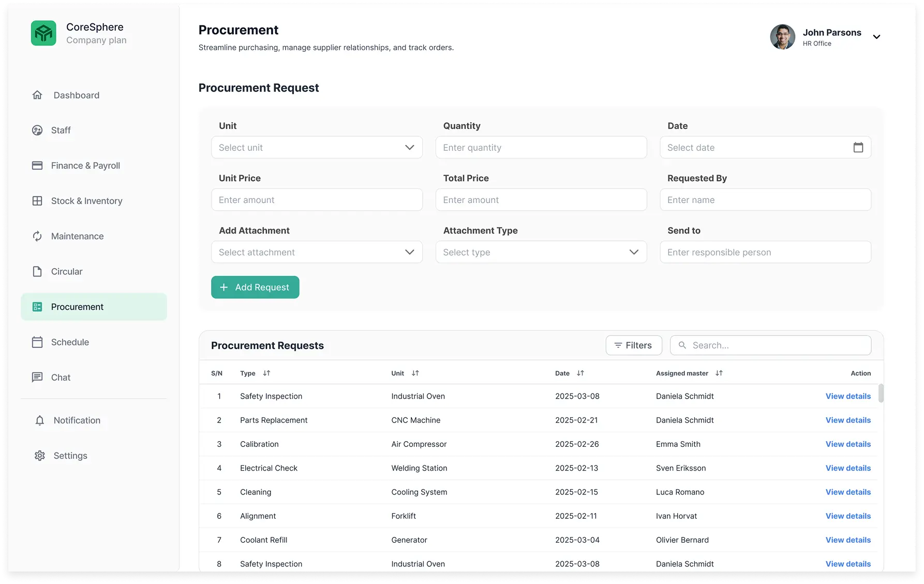The image size is (924, 584).
Task: View details for Air Compressor calibration row
Action: point(848,444)
